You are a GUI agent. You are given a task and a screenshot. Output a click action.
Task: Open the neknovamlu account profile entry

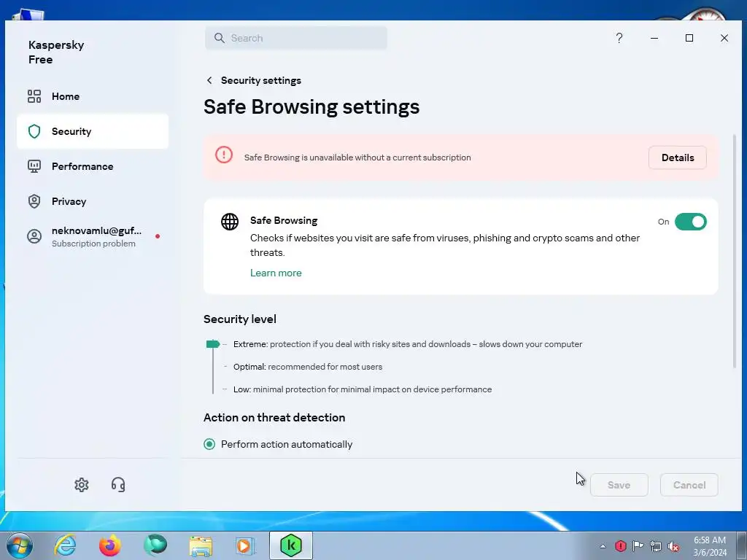(93, 236)
